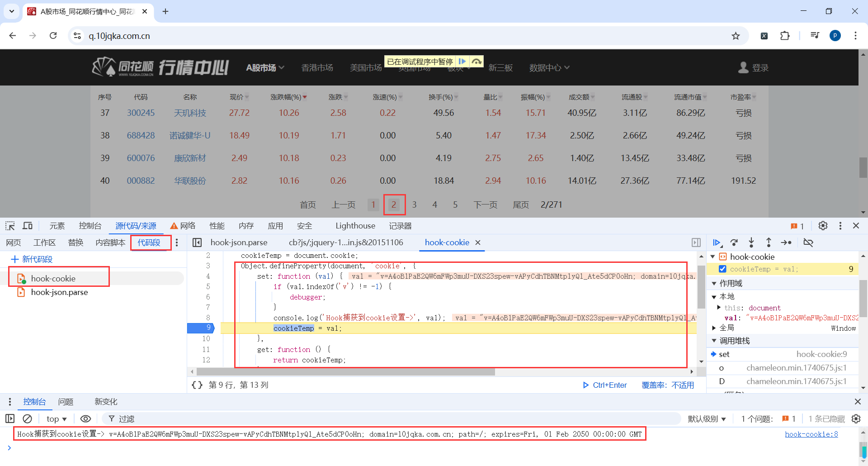Image resolution: width=868 pixels, height=466 pixels.
Task: Close the hook-cookie editor tab
Action: [x=478, y=243]
